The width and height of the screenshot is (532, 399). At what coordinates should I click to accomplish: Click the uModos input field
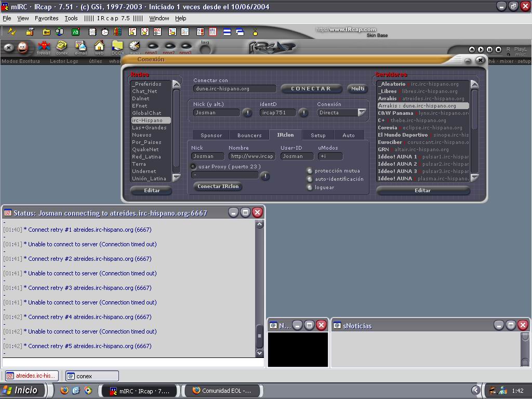pyautogui.click(x=330, y=156)
